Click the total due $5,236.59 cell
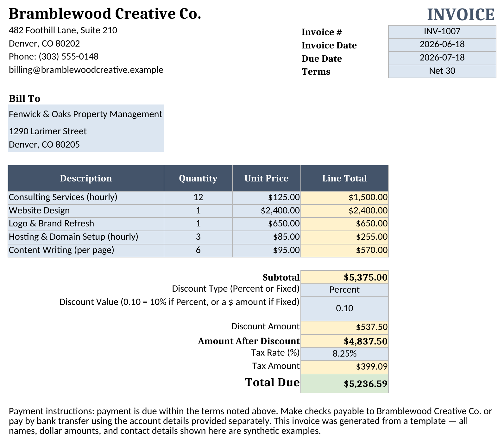Screen dimensions: 504x443 pyautogui.click(x=344, y=384)
